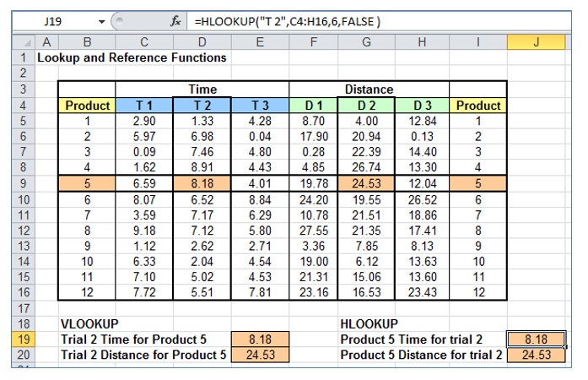Select column I header
This screenshot has height=380, width=588.
(478, 42)
